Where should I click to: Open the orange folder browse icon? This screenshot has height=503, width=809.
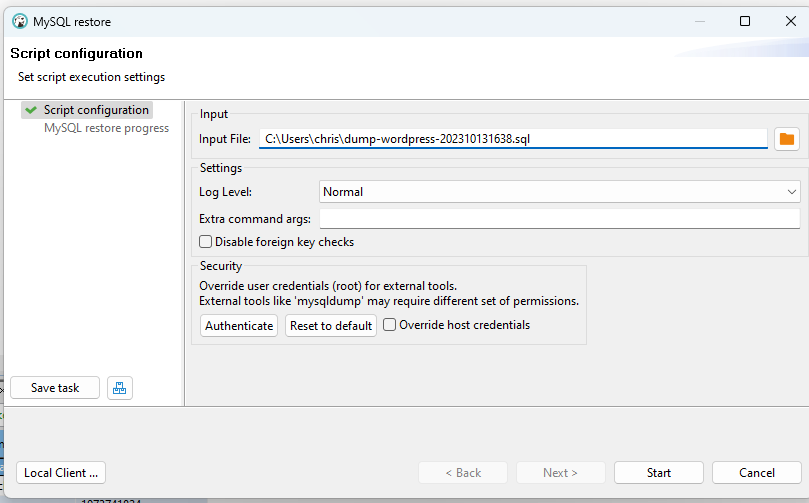[x=786, y=139]
